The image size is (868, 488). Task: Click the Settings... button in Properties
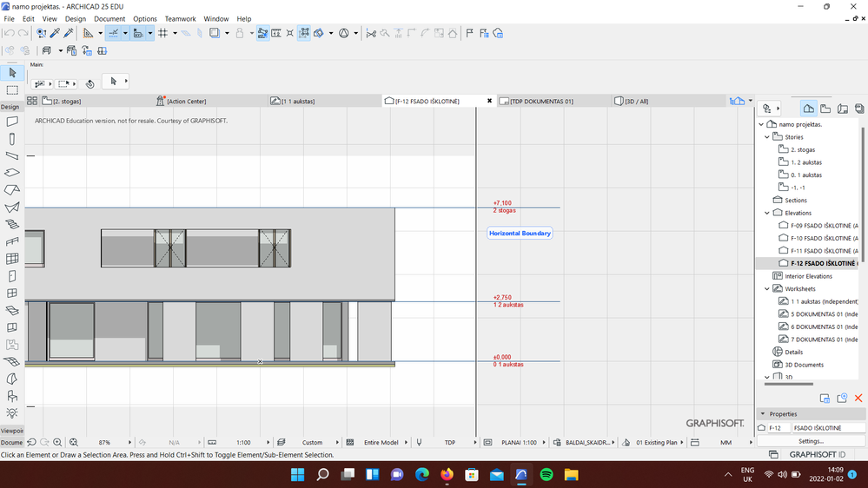coord(811,441)
